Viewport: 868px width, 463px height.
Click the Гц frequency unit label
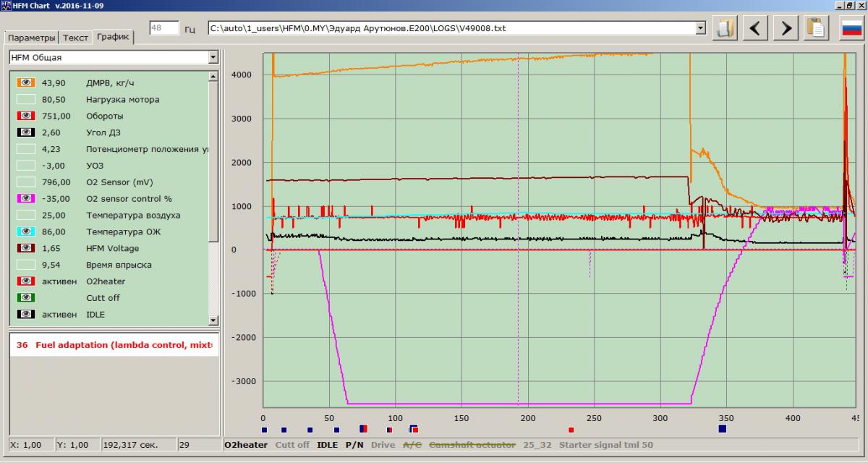pos(190,30)
